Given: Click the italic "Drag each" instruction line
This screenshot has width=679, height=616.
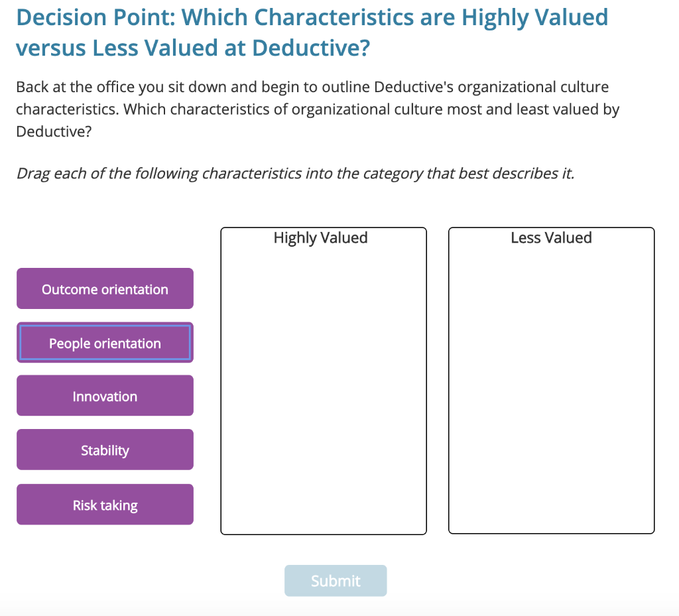Looking at the screenshot, I should click(x=294, y=174).
